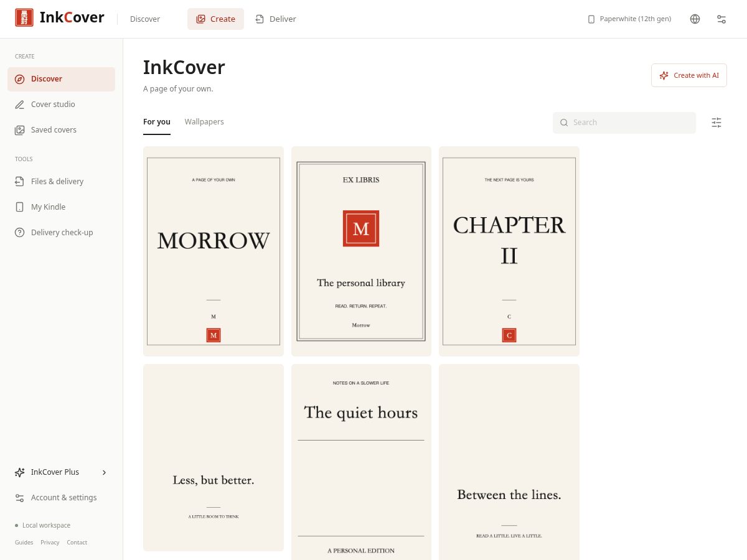Screen dimensions: 747x560
Task: Click the Paperwhite (12th gen) device selector
Action: coord(629,19)
